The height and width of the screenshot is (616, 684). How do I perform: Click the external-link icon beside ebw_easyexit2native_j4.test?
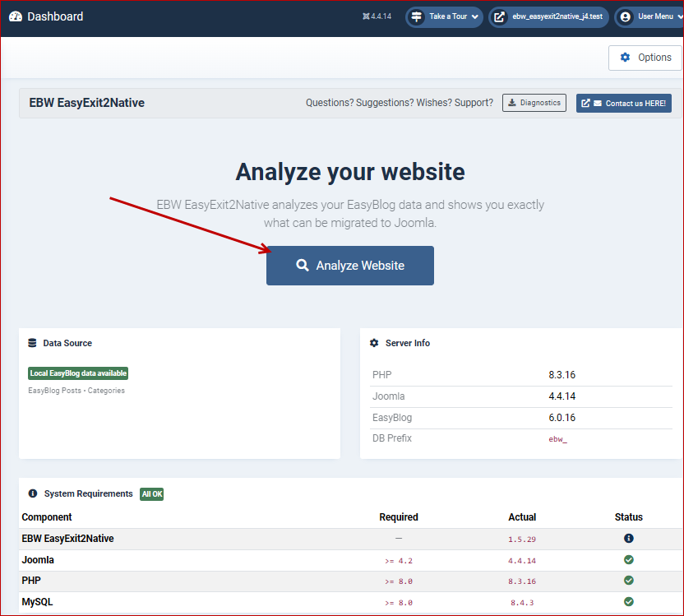[498, 16]
